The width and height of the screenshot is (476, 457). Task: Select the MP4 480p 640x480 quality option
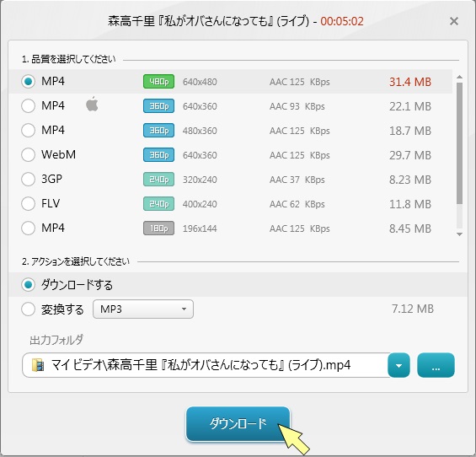pyautogui.click(x=28, y=82)
